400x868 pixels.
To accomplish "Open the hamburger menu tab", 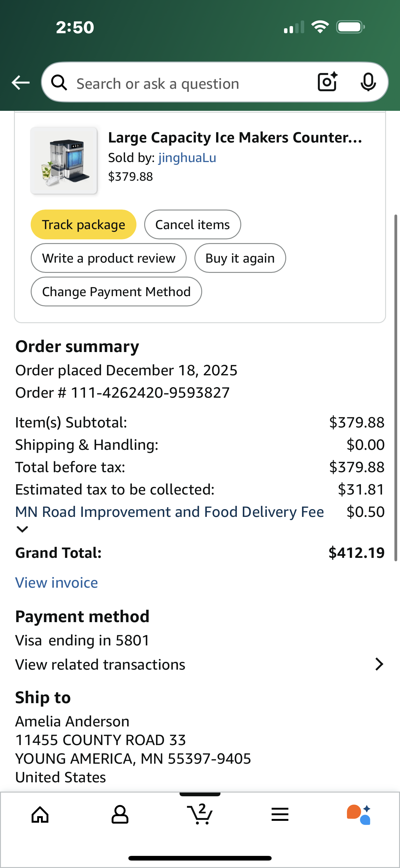I will pyautogui.click(x=280, y=815).
